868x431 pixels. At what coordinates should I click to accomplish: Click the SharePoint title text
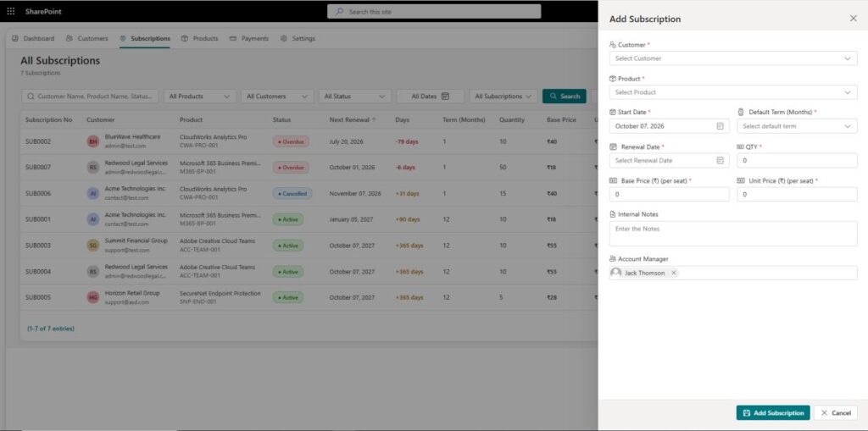(x=43, y=12)
